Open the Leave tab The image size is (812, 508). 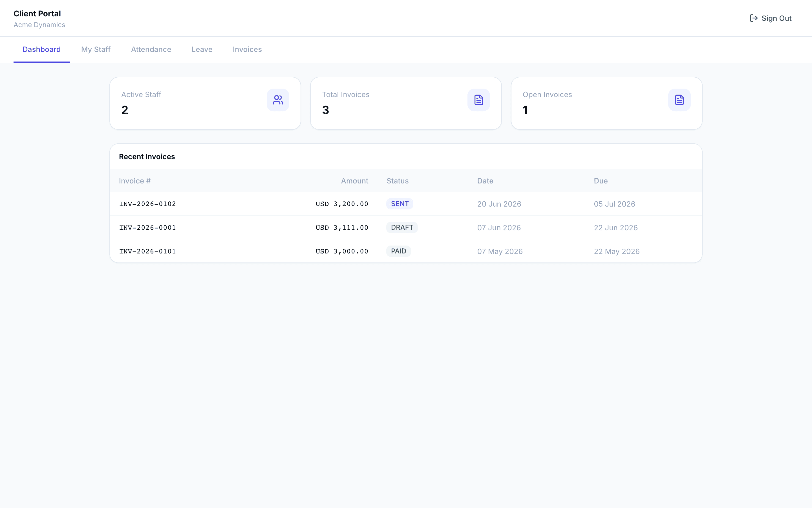[202, 49]
